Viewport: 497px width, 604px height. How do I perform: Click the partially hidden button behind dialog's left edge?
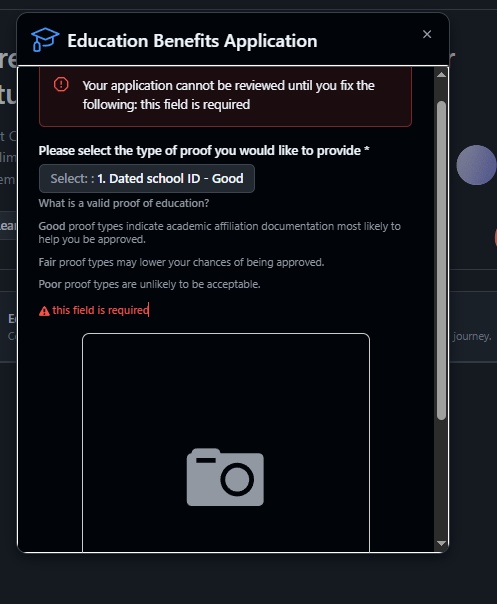click(x=8, y=225)
